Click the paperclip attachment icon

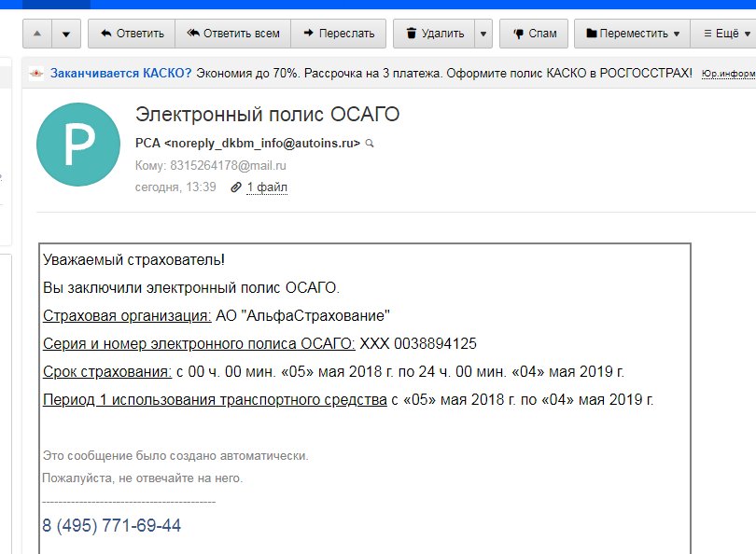[x=236, y=187]
